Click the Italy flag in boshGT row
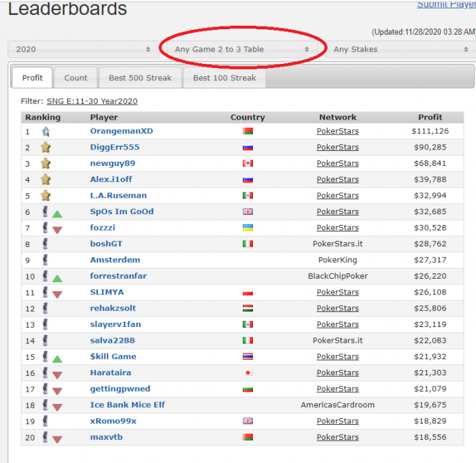The image size is (476, 463). coord(248,244)
